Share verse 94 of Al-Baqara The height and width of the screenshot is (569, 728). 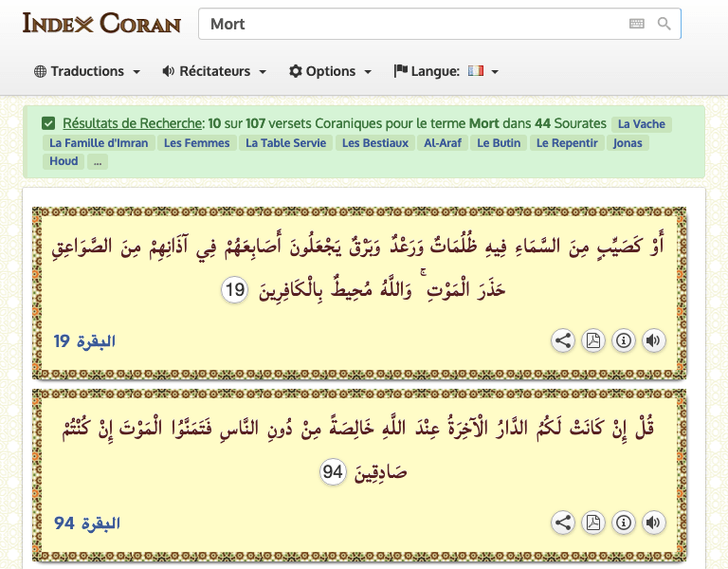(x=563, y=523)
